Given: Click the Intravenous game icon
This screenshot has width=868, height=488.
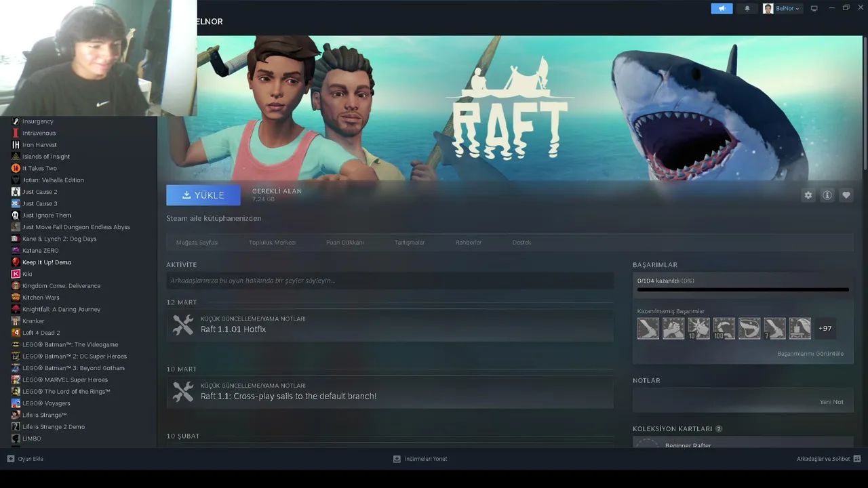Looking at the screenshot, I should [x=16, y=133].
